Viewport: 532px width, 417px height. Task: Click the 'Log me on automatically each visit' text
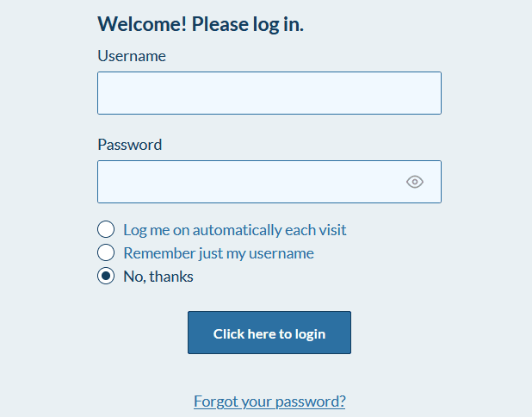234,230
